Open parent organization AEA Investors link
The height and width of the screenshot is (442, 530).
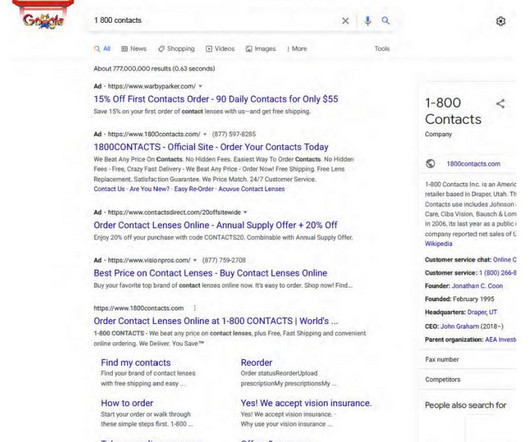[x=501, y=340]
